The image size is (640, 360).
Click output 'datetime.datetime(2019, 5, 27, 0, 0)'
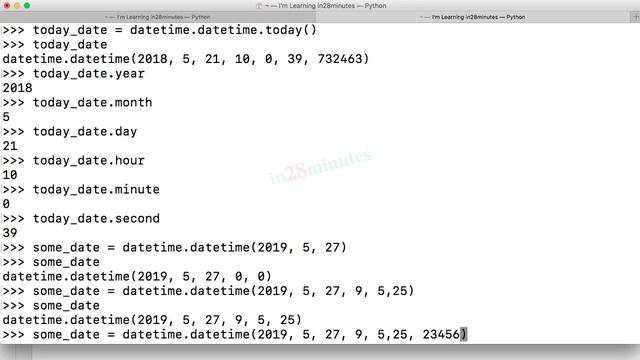pyautogui.click(x=137, y=276)
